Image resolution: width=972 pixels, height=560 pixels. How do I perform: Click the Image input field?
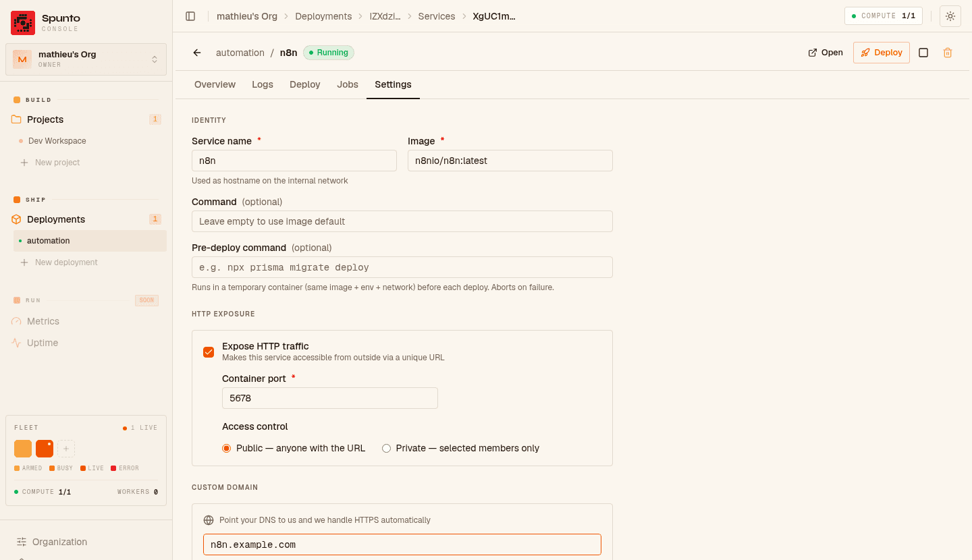point(510,161)
